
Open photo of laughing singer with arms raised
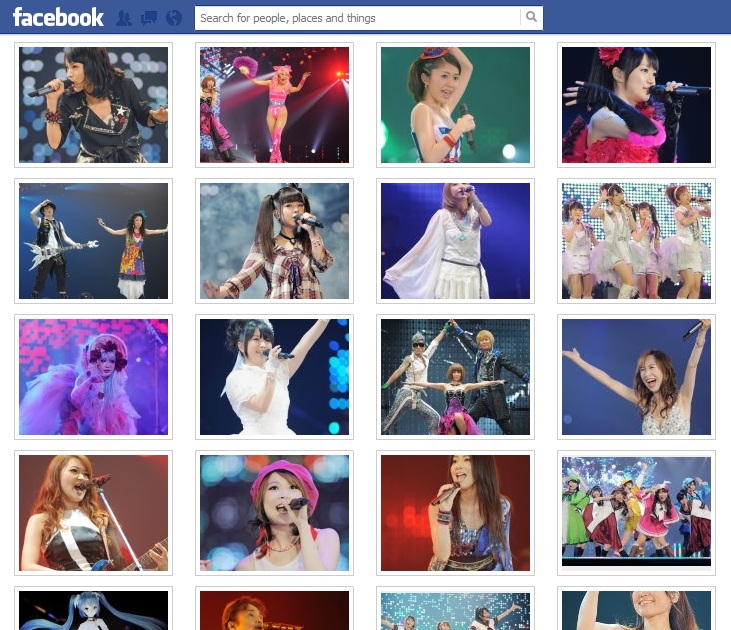636,377
